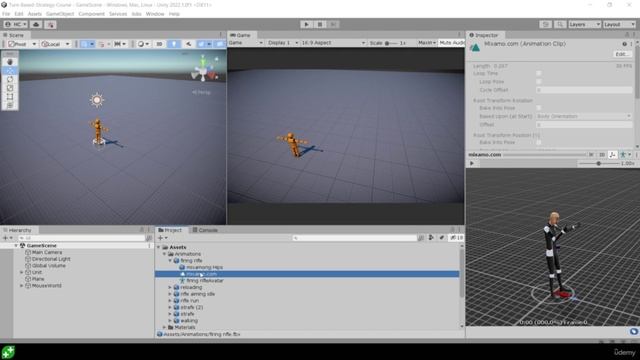Open the global Search magnifier button
The image size is (640, 360).
(560, 24)
